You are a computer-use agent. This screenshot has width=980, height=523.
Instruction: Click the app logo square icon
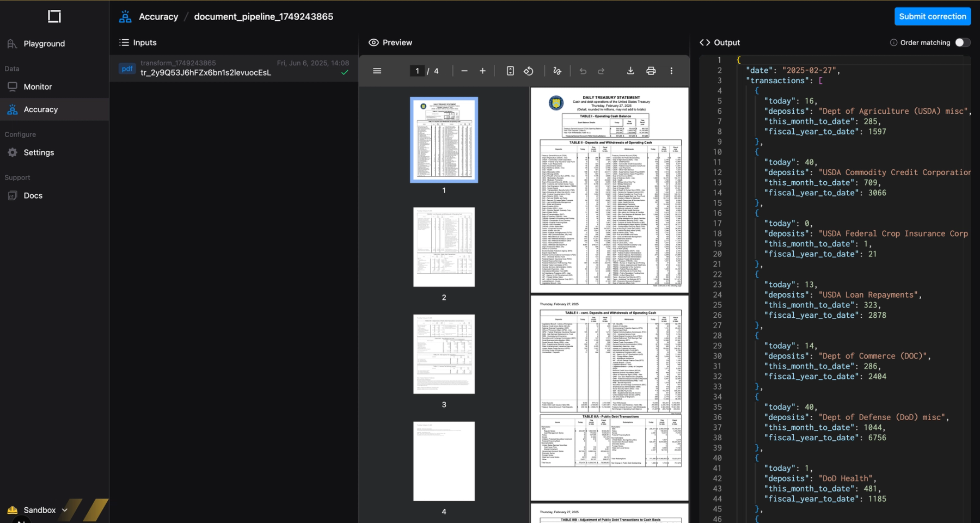54,16
